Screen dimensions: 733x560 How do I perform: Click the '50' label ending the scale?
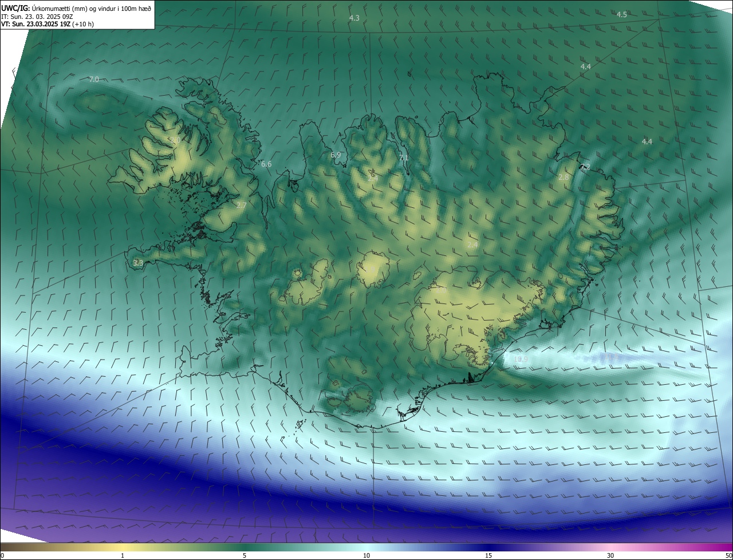(x=728, y=555)
